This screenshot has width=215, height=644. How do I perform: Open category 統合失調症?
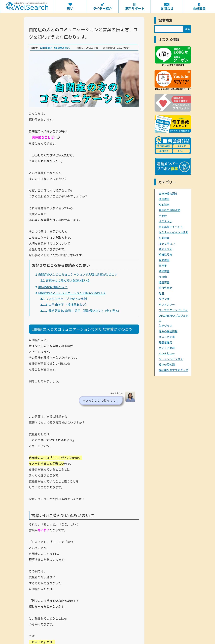pyautogui.click(x=165, y=288)
